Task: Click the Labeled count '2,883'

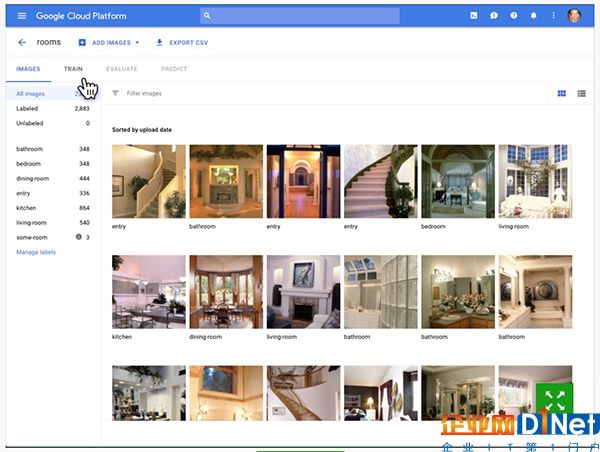Action: 82,108
